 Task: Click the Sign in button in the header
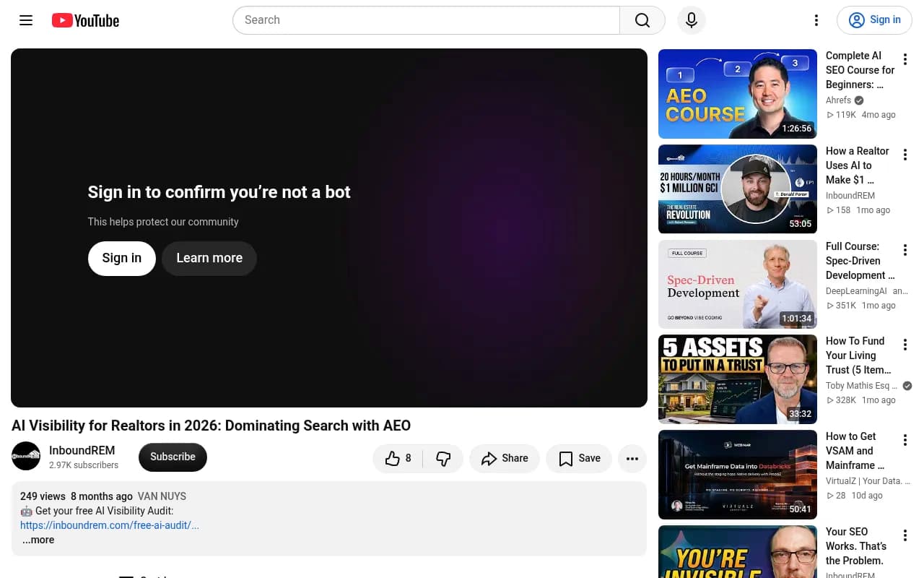pos(874,20)
